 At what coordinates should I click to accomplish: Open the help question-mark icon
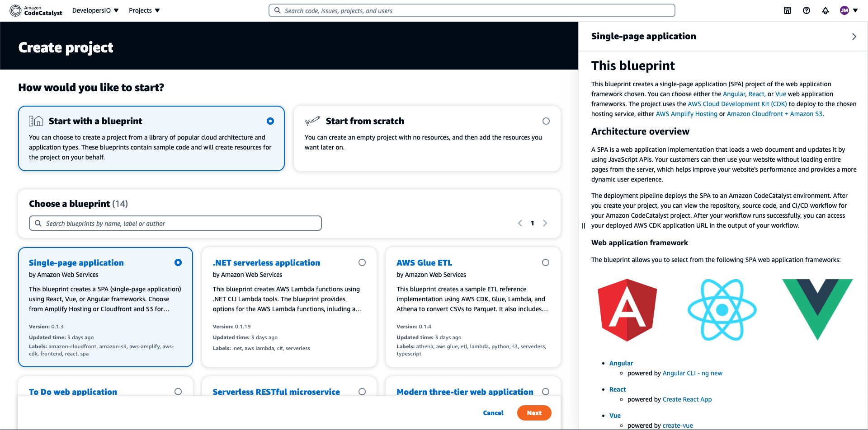807,10
